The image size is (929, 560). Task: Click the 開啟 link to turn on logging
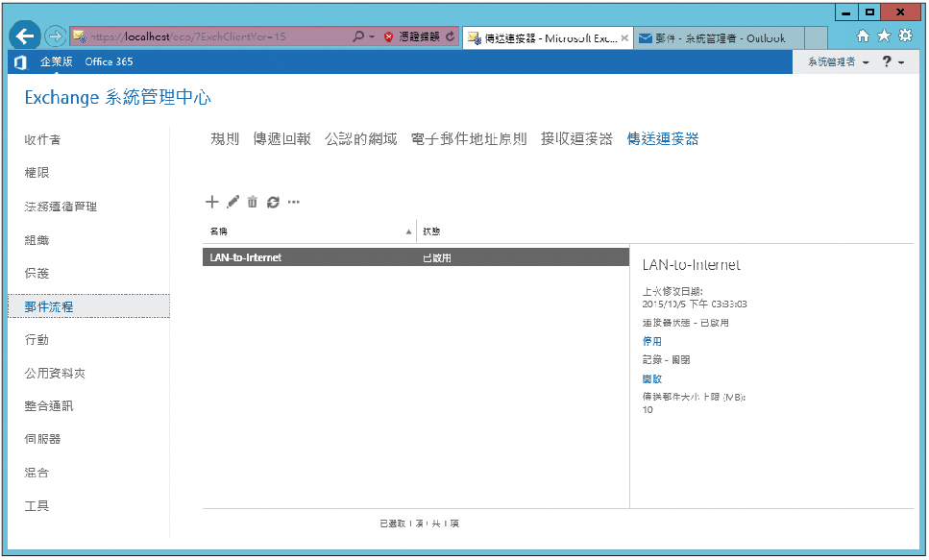651,379
